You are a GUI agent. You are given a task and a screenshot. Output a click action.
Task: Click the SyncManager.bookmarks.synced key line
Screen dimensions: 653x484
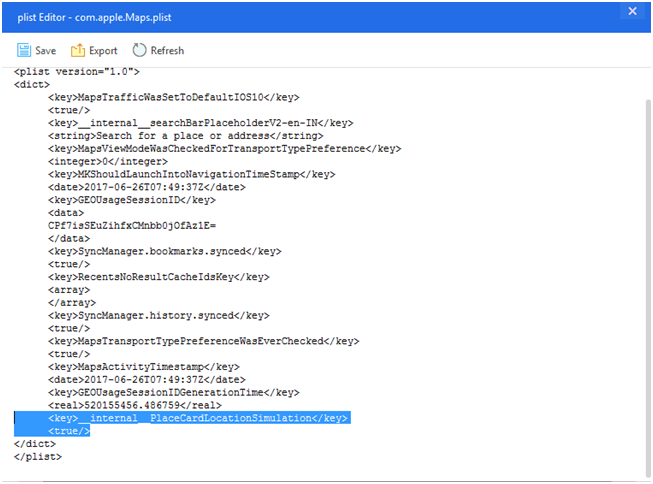(x=164, y=252)
